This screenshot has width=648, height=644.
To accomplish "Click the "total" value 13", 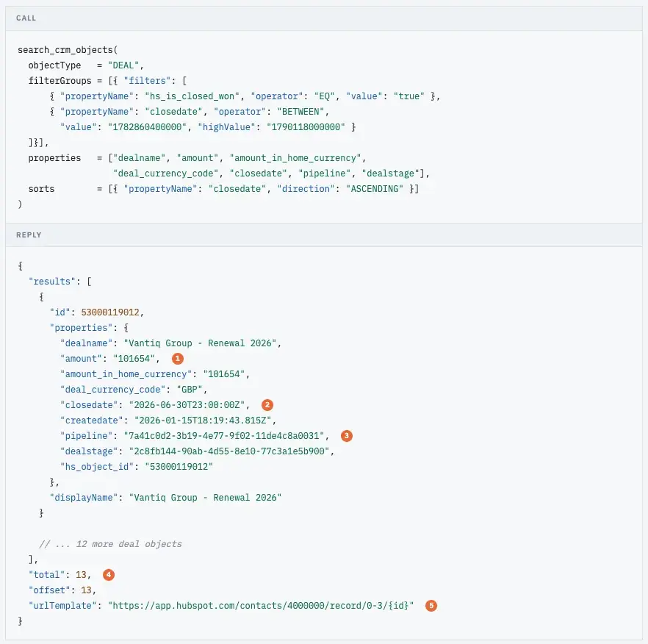I will (81, 575).
